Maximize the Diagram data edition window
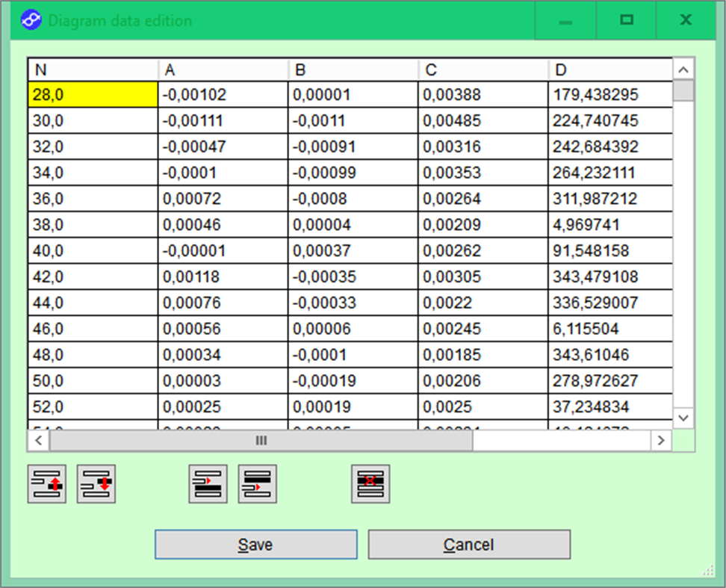This screenshot has height=588, width=726. click(625, 20)
